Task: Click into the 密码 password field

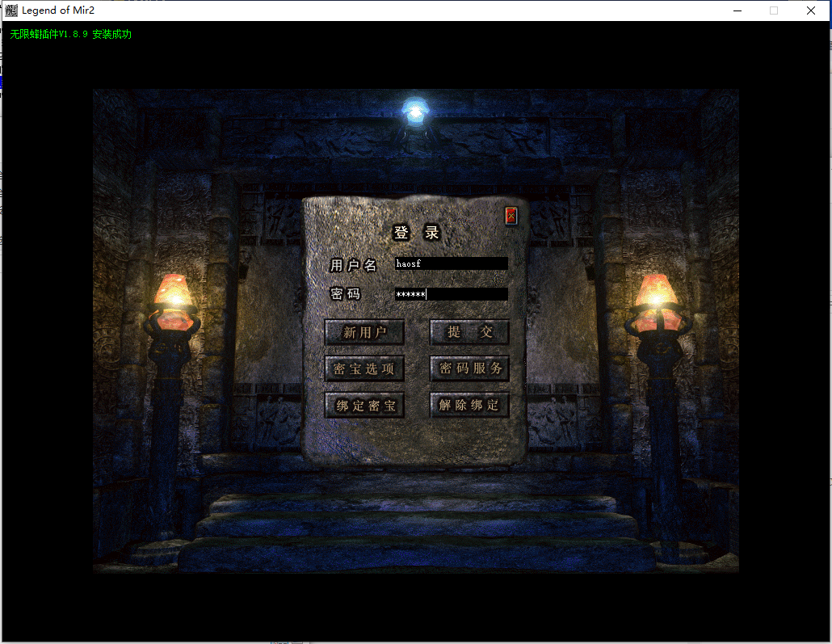Action: (x=451, y=294)
